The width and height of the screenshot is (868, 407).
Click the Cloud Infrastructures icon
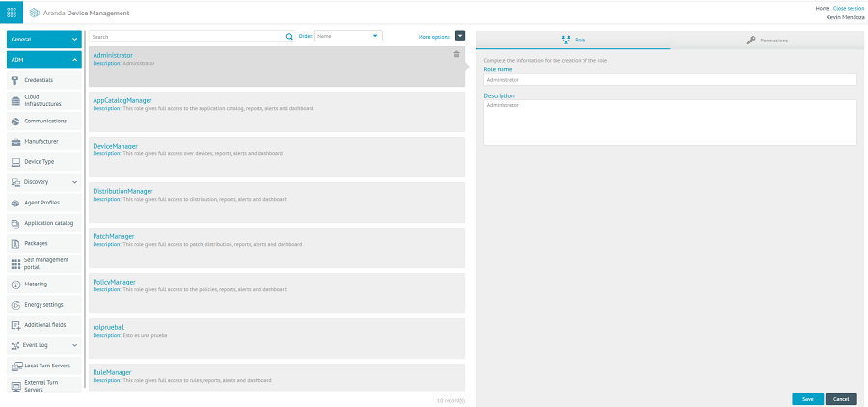pos(15,100)
